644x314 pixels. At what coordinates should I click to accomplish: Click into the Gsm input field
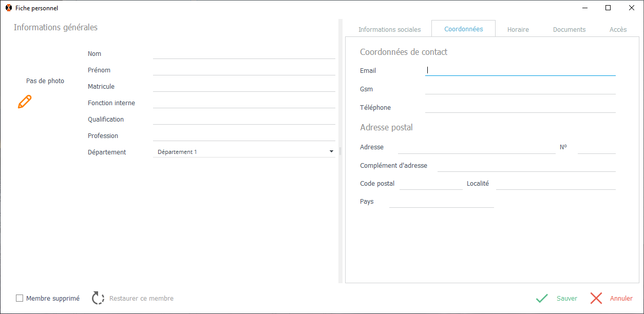[520, 89]
